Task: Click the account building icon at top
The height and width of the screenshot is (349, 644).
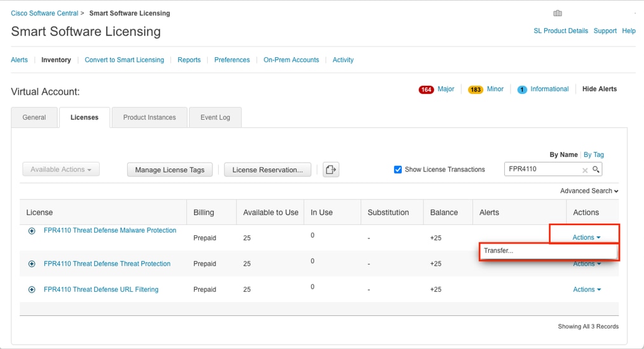Action: [558, 13]
